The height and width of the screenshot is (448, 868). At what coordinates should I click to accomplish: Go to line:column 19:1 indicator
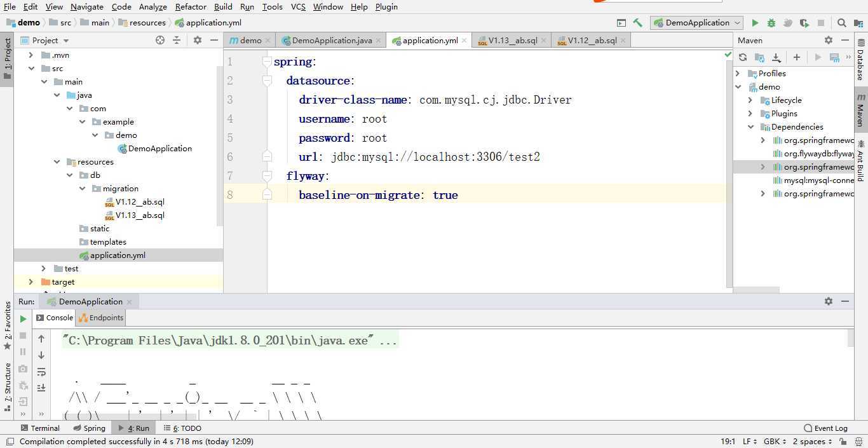coord(728,442)
